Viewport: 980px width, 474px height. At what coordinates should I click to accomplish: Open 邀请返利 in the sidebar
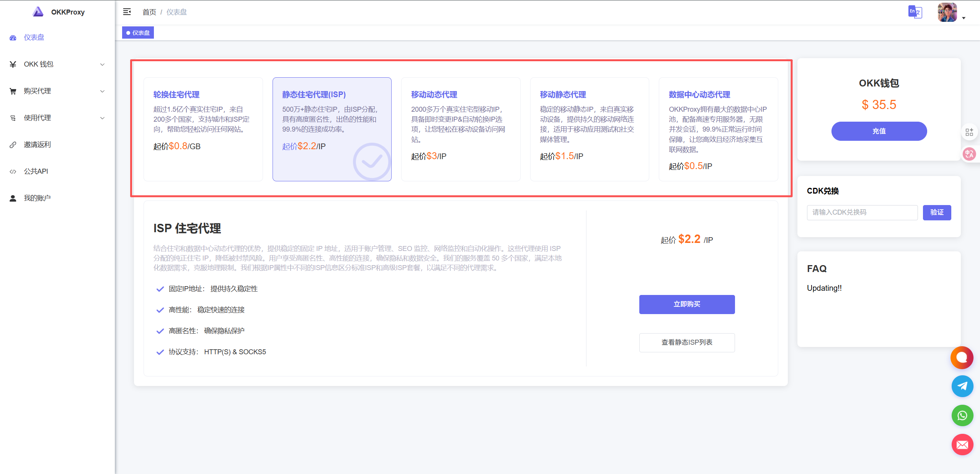coord(37,145)
